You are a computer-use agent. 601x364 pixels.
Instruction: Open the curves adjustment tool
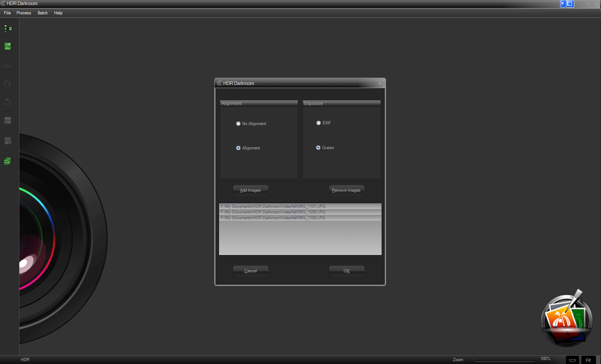coord(8,65)
